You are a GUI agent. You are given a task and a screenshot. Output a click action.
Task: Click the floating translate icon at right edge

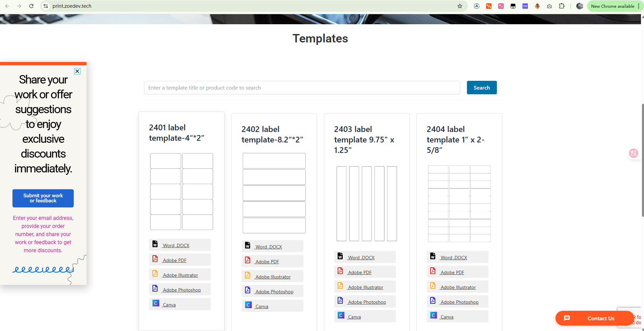pos(634,153)
